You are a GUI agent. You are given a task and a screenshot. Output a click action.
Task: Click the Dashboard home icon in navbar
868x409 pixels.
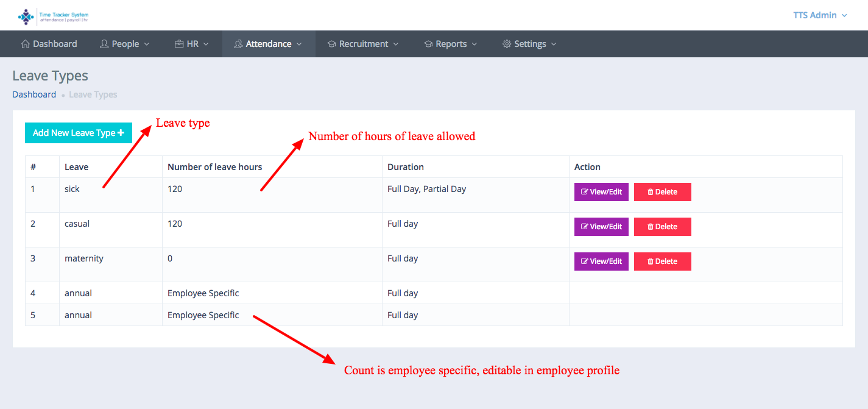pos(26,44)
